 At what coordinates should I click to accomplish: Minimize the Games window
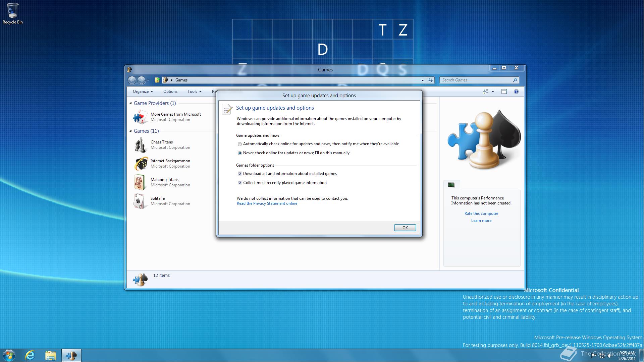[494, 68]
